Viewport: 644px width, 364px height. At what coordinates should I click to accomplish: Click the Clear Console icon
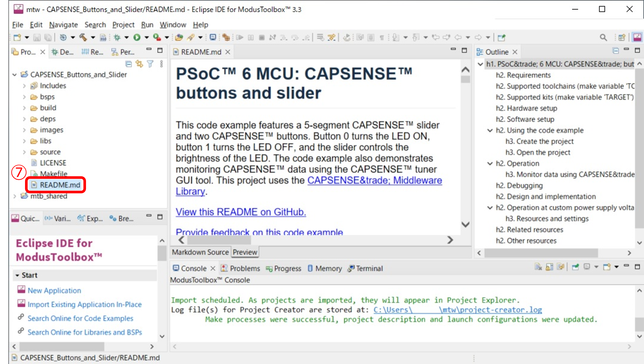pyautogui.click(x=538, y=267)
